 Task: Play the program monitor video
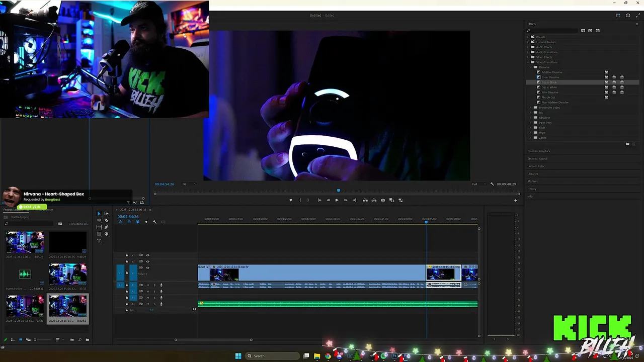(x=337, y=200)
